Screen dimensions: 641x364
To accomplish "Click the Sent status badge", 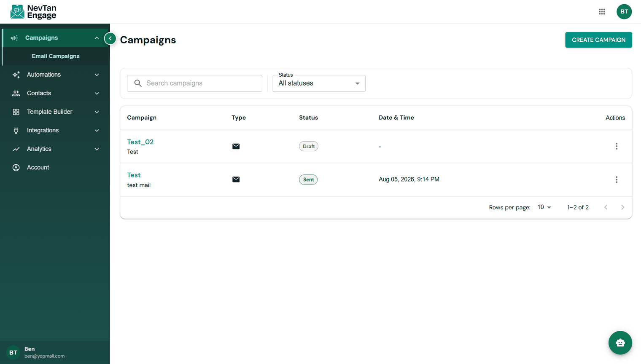I will click(308, 179).
